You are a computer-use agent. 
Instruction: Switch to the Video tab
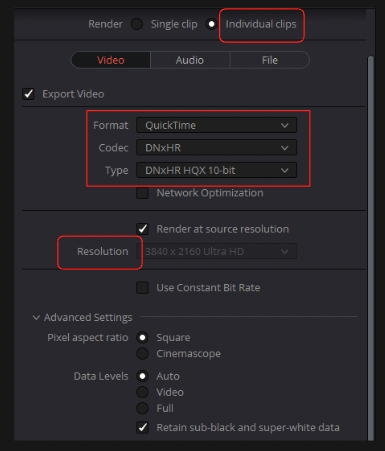111,60
